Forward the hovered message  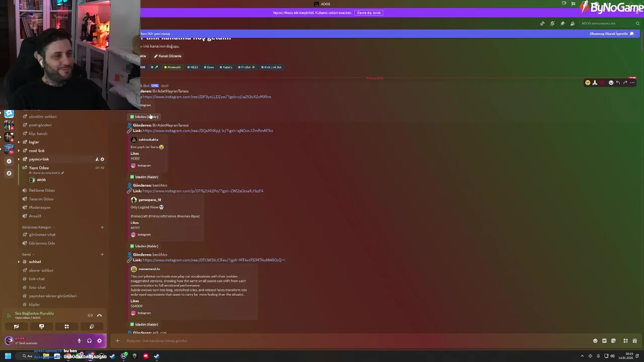[x=625, y=83]
